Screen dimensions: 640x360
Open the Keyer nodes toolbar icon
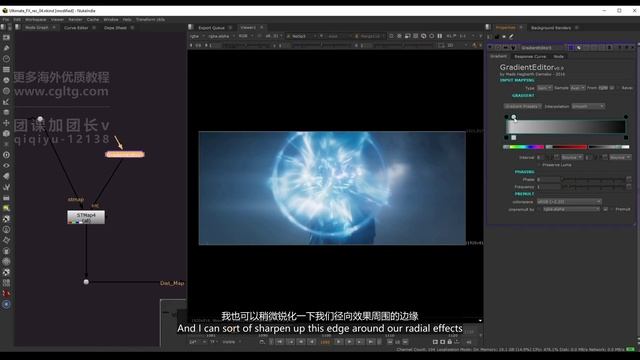6,102
